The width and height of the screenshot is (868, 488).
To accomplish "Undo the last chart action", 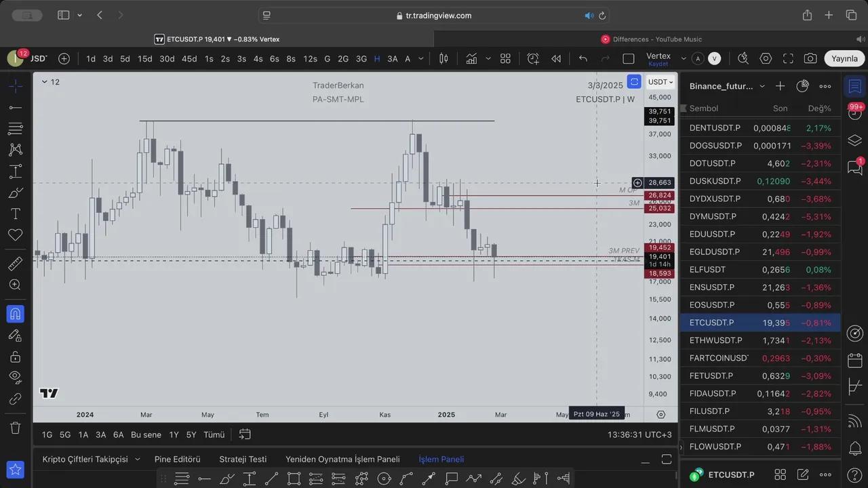I will (583, 59).
